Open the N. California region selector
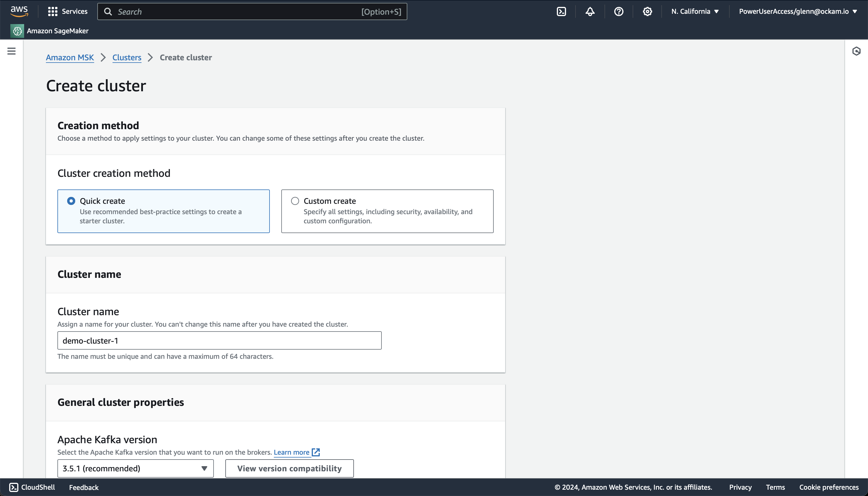 click(x=695, y=11)
